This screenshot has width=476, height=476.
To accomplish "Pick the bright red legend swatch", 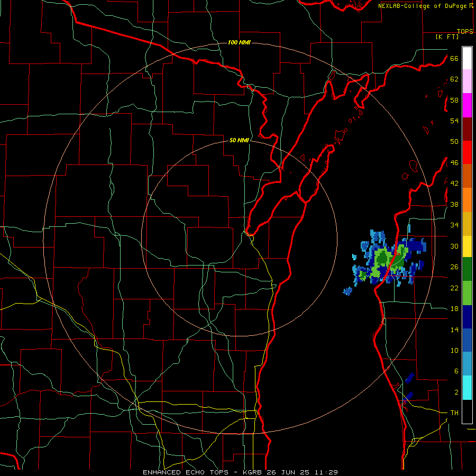I will [467, 152].
